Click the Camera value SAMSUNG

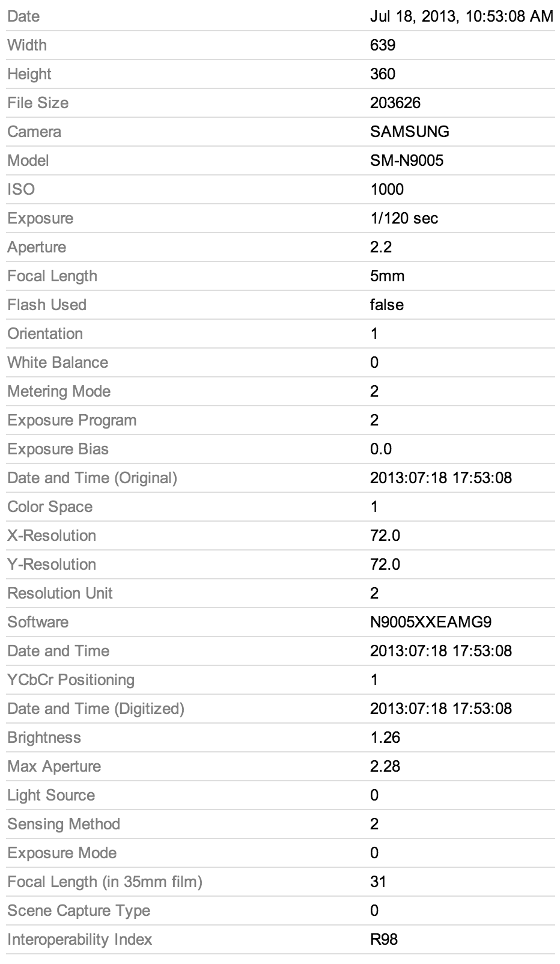pyautogui.click(x=410, y=132)
